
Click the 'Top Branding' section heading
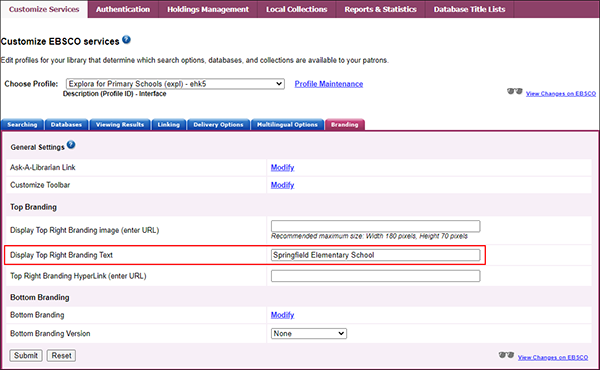pos(33,207)
